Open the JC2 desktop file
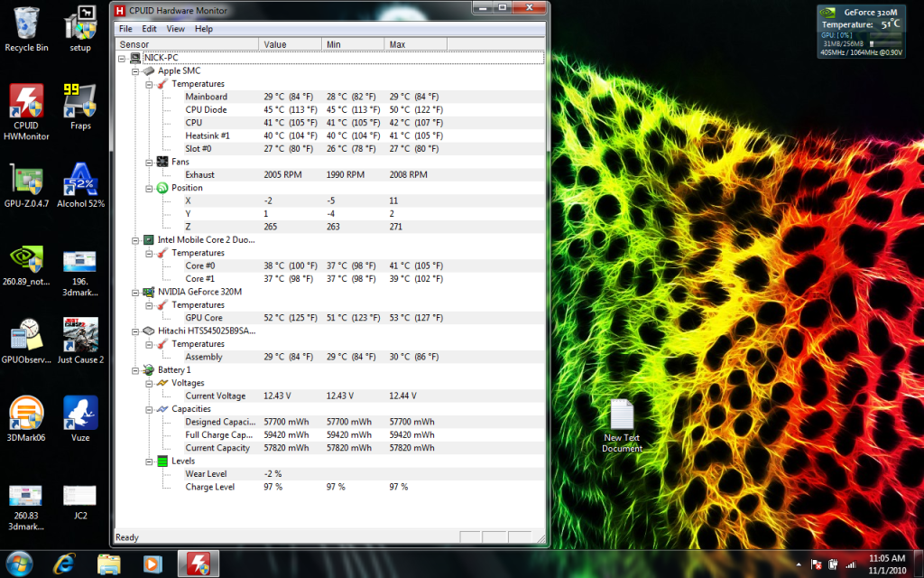Image resolution: width=924 pixels, height=578 pixels. (80, 502)
